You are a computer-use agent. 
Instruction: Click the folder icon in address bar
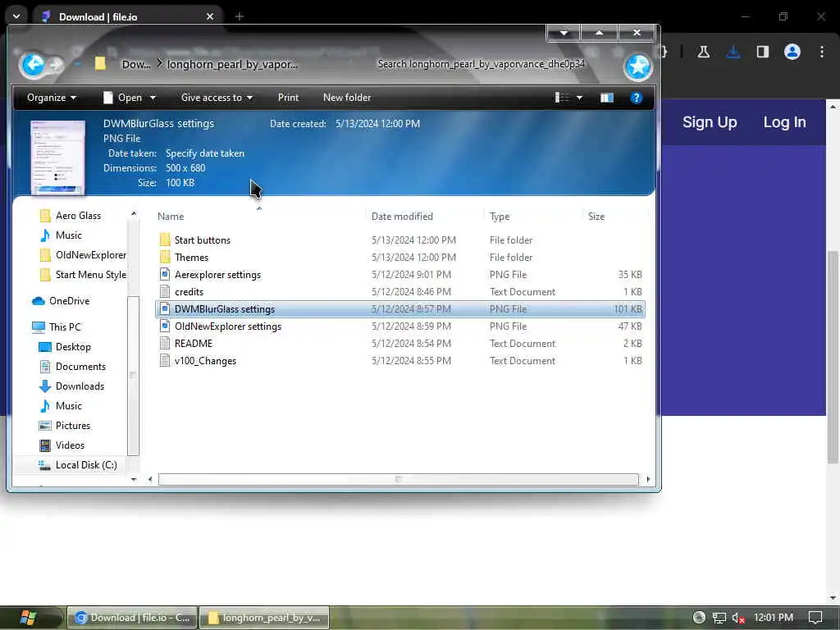point(100,64)
